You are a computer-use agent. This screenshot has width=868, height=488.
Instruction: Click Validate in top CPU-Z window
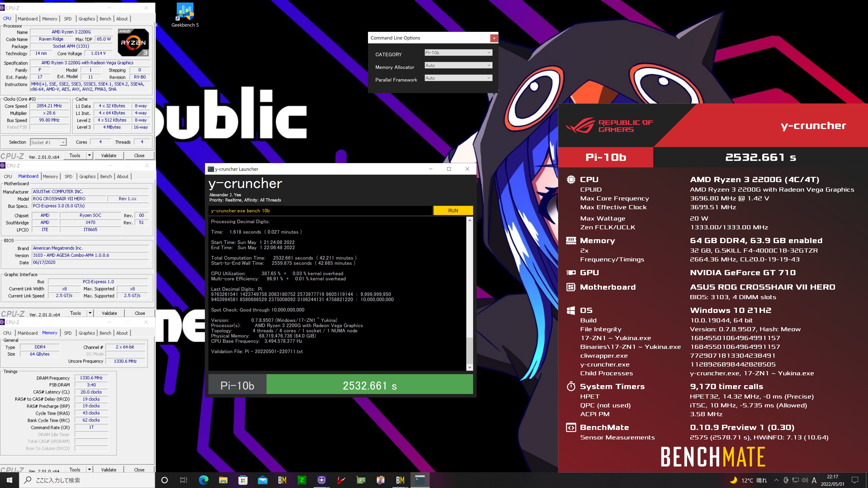tap(108, 156)
